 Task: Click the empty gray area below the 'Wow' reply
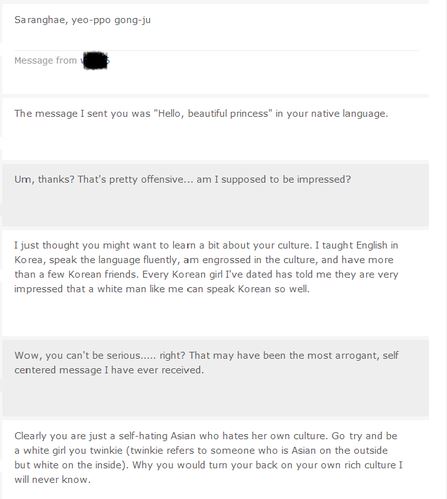[x=216, y=397]
